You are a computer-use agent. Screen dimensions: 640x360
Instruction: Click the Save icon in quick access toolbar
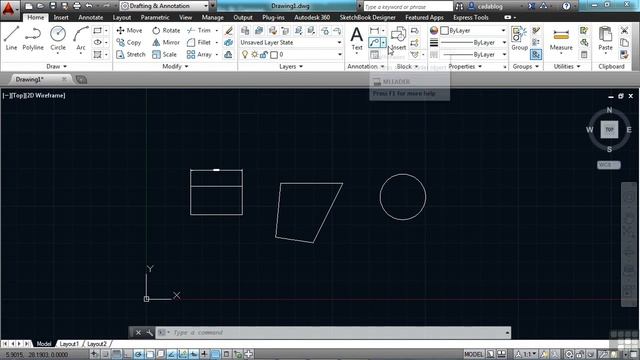point(53,6)
